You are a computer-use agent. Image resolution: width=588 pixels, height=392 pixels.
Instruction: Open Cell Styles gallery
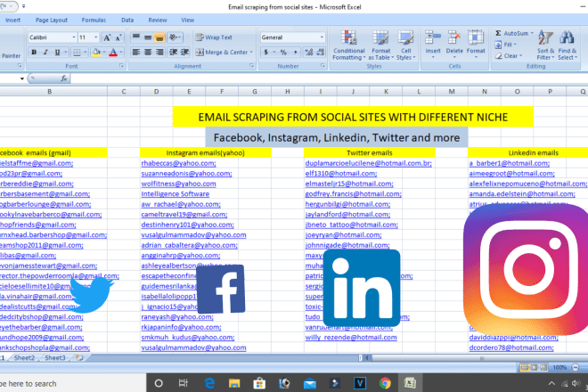click(x=405, y=45)
